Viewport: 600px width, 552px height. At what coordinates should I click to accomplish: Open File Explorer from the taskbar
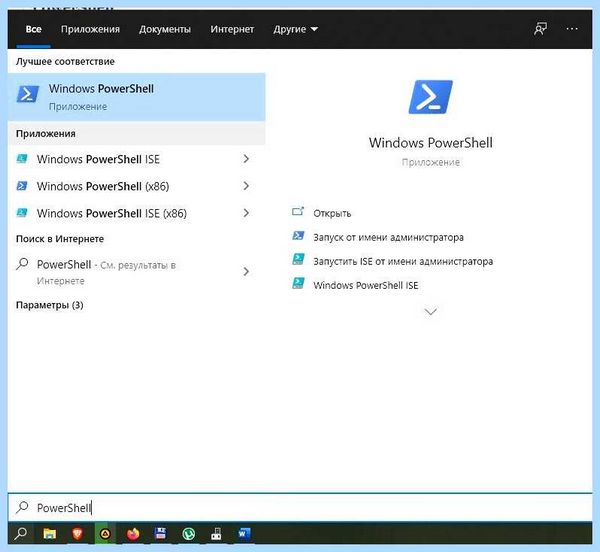(x=49, y=533)
